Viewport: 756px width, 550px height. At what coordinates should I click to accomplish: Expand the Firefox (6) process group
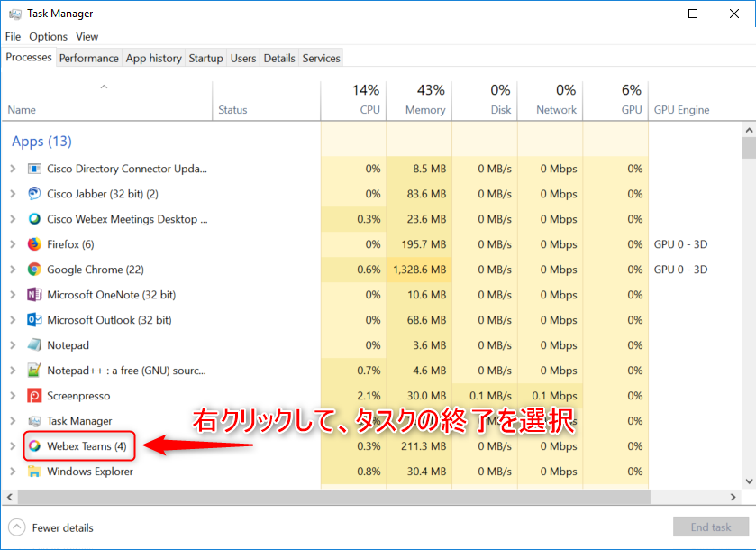(13, 244)
